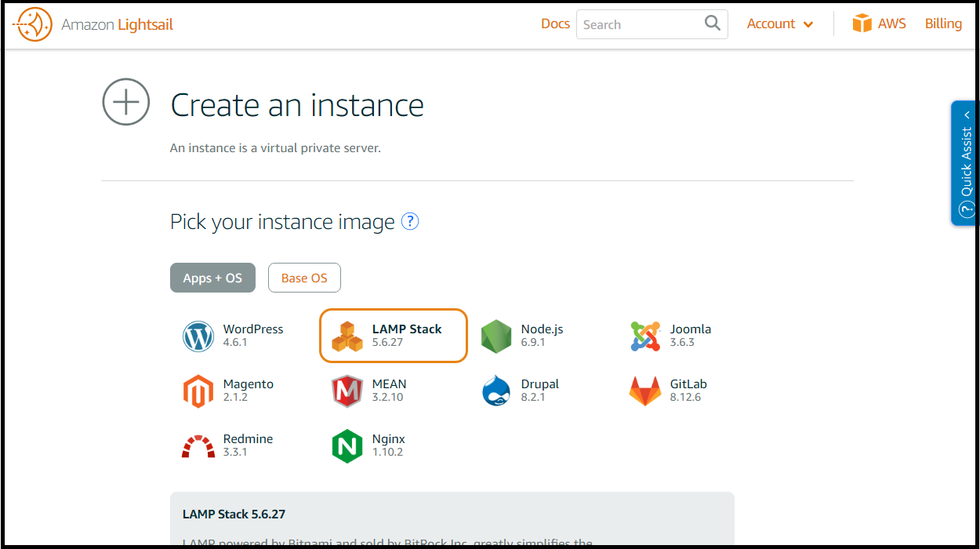The image size is (980, 549).
Task: Select the WordPress logo icon
Action: click(x=198, y=336)
